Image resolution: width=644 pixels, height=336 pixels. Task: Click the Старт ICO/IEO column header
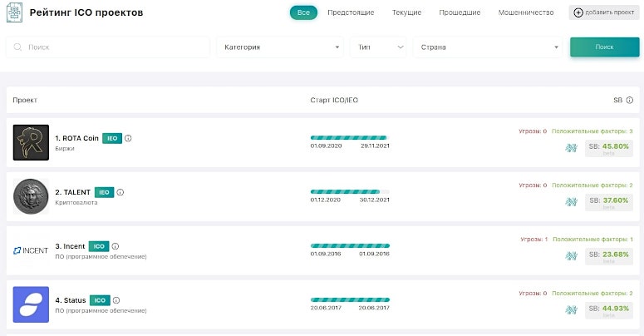[334, 100]
